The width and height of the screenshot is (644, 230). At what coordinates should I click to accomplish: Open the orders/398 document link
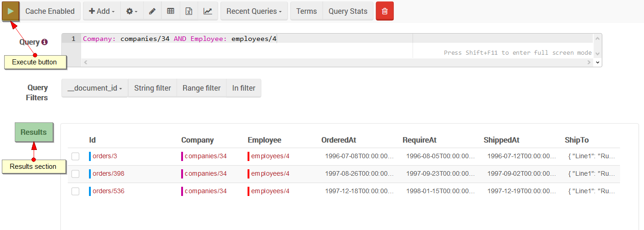pos(108,174)
